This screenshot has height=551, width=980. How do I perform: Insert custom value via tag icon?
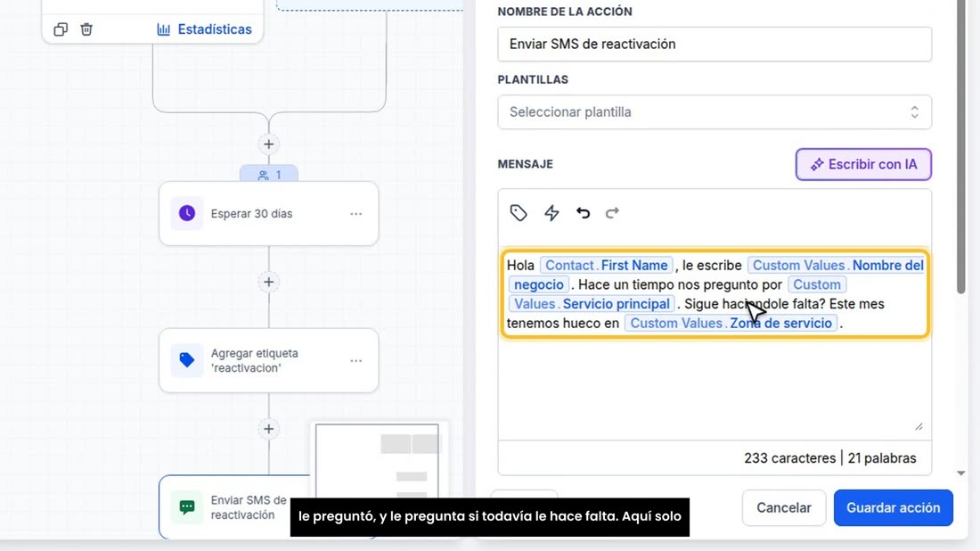(x=519, y=213)
